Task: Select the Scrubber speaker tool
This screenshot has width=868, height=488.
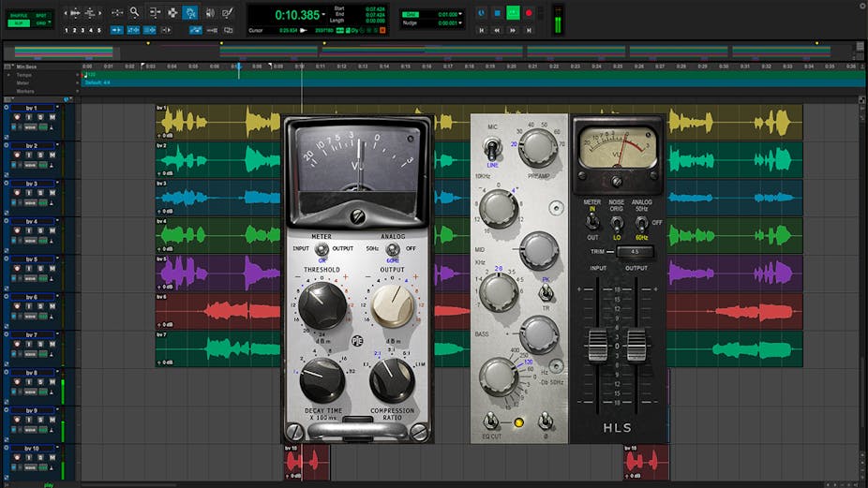Action: pos(208,13)
